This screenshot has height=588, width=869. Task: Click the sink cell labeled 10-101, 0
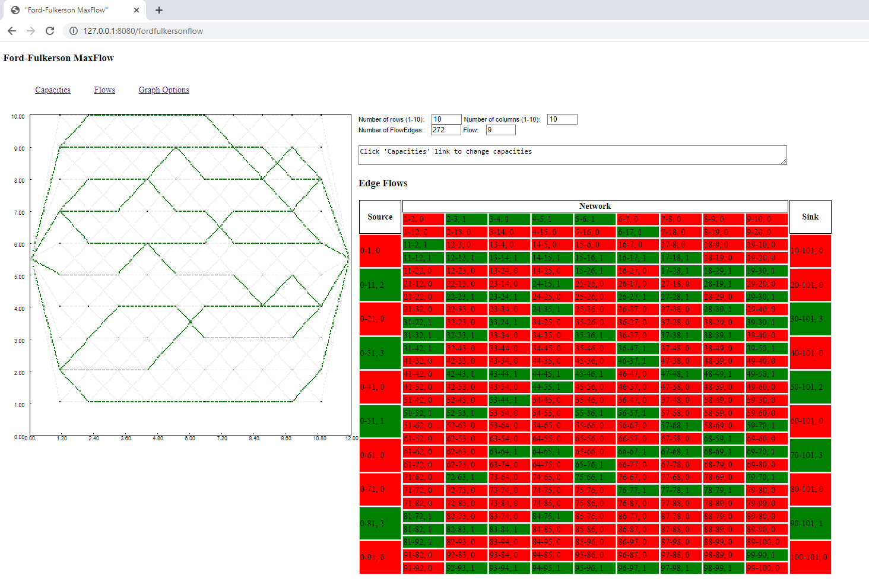click(810, 250)
